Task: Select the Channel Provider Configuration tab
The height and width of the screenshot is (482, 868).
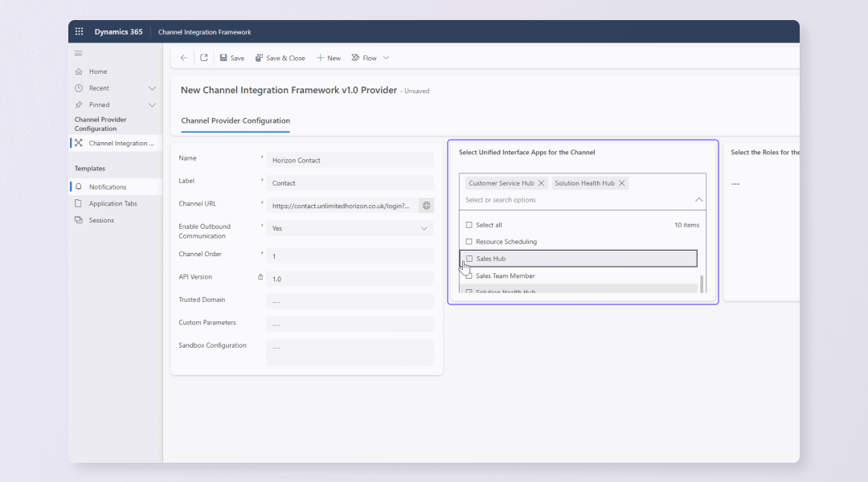Action: (235, 120)
